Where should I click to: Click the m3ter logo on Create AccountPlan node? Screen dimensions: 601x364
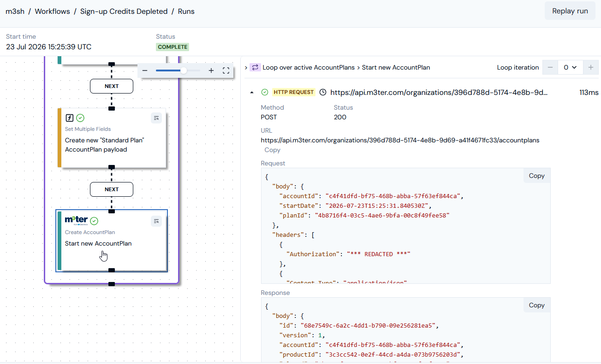click(76, 221)
